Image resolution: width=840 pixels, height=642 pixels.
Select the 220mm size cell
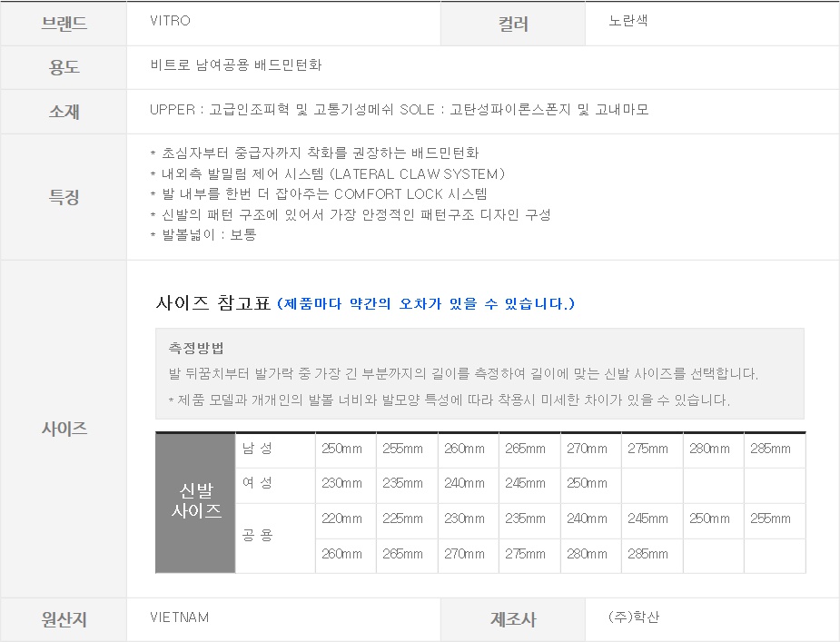pos(341,519)
